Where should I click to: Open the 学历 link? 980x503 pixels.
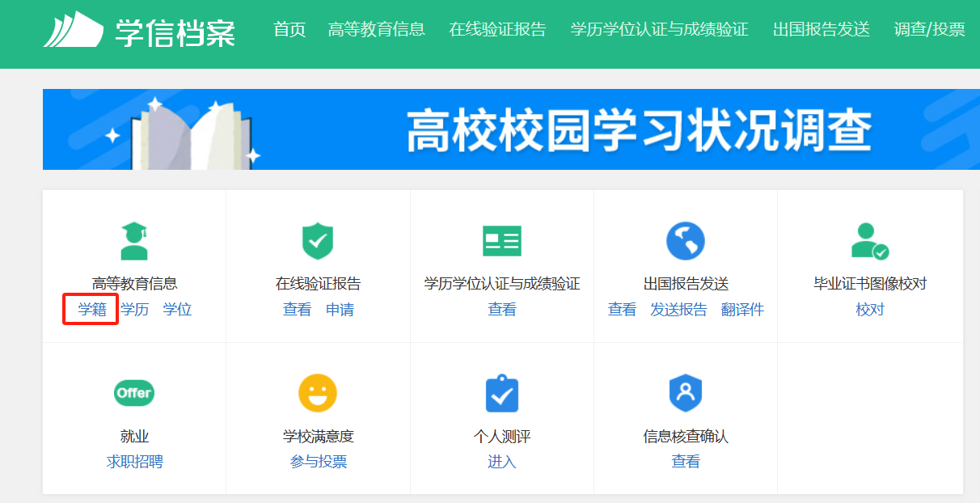(135, 310)
